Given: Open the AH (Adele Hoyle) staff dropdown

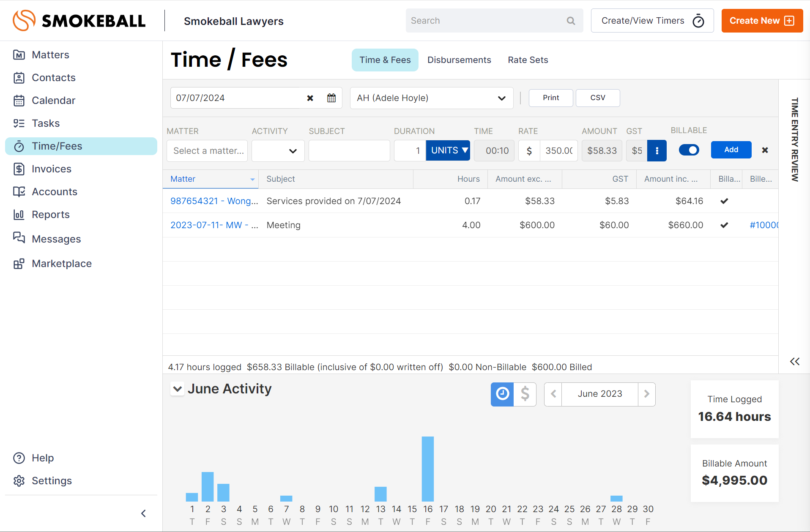Looking at the screenshot, I should pyautogui.click(x=432, y=98).
